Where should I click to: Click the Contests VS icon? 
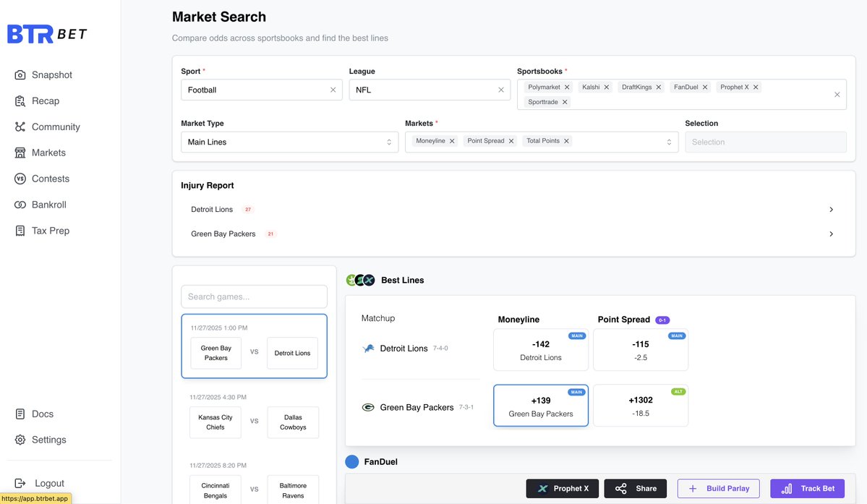coord(20,179)
